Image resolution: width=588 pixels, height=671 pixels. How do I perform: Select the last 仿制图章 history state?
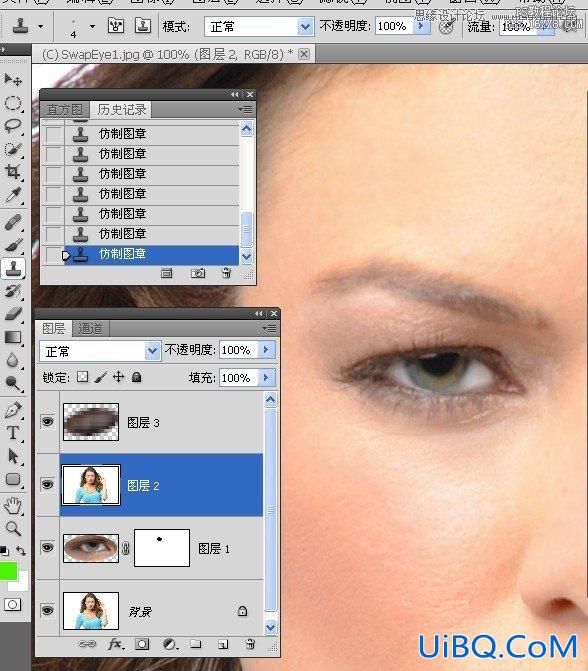pyautogui.click(x=151, y=255)
